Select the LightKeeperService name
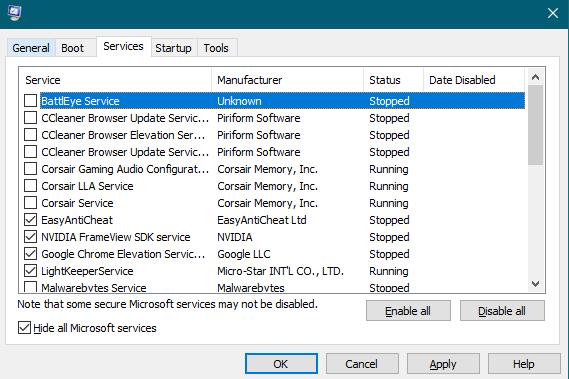The image size is (569, 379). pyautogui.click(x=87, y=271)
